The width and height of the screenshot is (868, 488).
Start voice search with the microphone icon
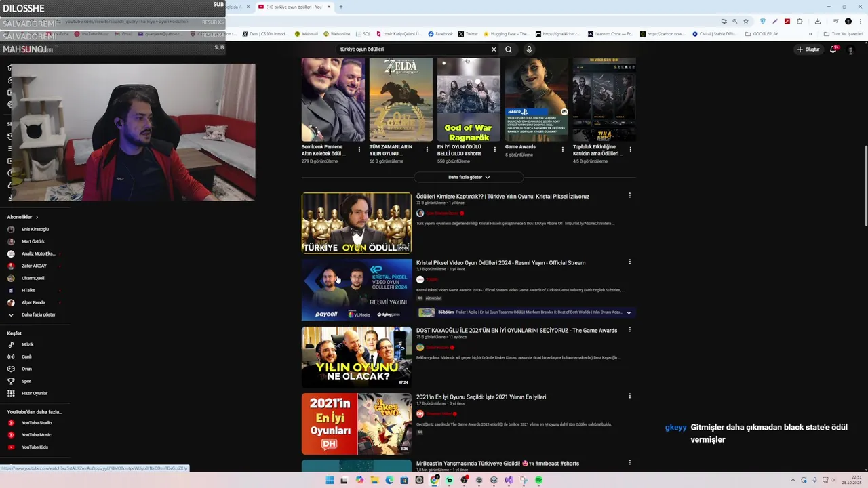pos(529,49)
